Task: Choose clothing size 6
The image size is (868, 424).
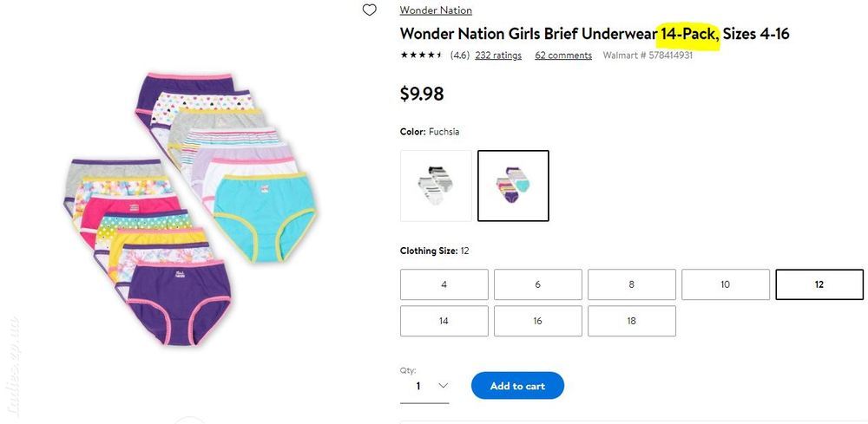Action: coord(537,284)
